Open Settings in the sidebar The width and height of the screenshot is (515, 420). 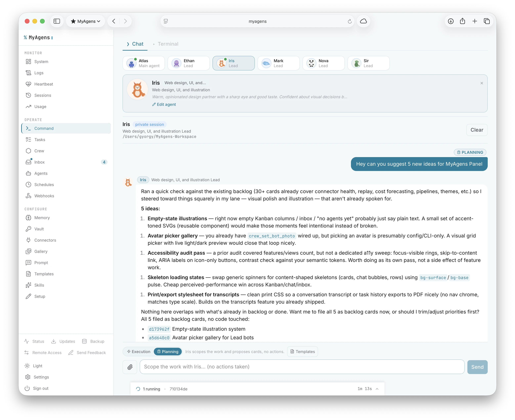click(37, 377)
